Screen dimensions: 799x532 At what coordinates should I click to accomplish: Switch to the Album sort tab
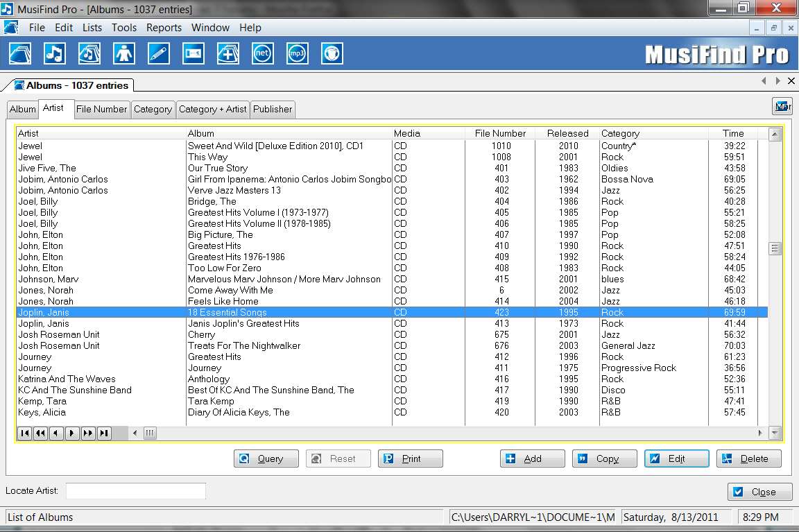coord(22,109)
